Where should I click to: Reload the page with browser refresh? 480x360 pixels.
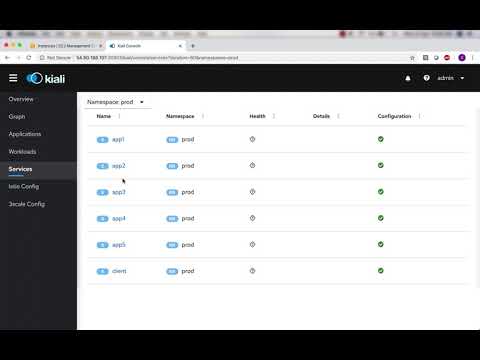click(x=29, y=58)
